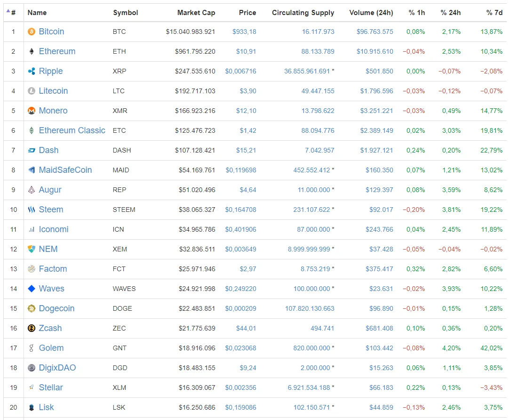Click Monero price $12,10
Viewport: 511px width, 420px height.
point(246,111)
